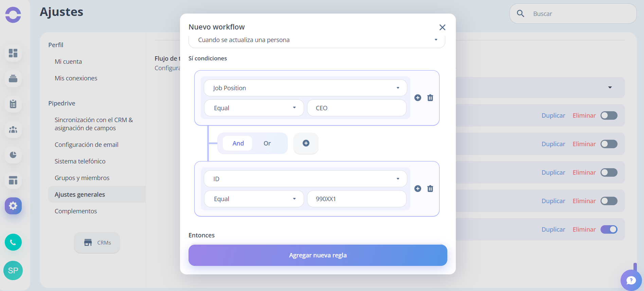
Task: Click the CEO value input field
Action: [357, 108]
